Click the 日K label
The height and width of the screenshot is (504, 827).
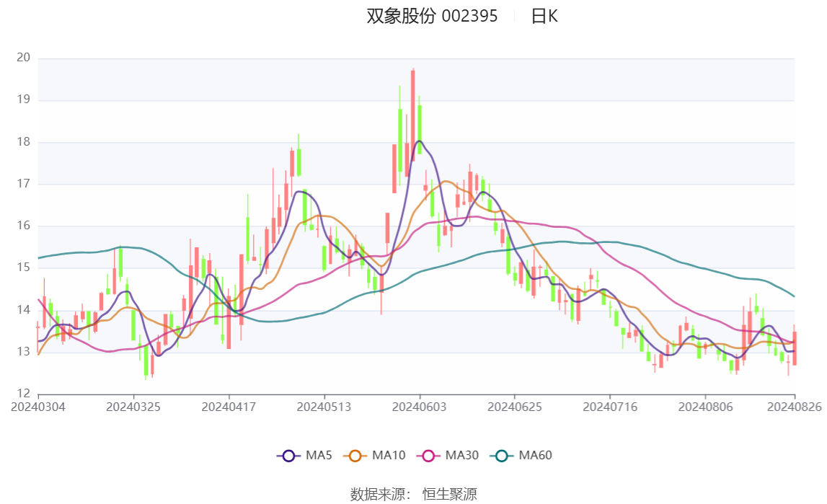[544, 17]
